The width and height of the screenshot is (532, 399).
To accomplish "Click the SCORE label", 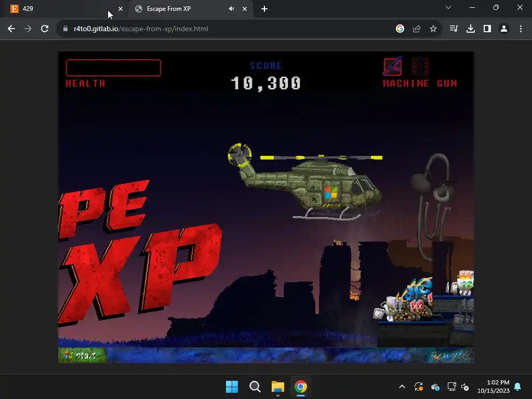I will click(265, 65).
